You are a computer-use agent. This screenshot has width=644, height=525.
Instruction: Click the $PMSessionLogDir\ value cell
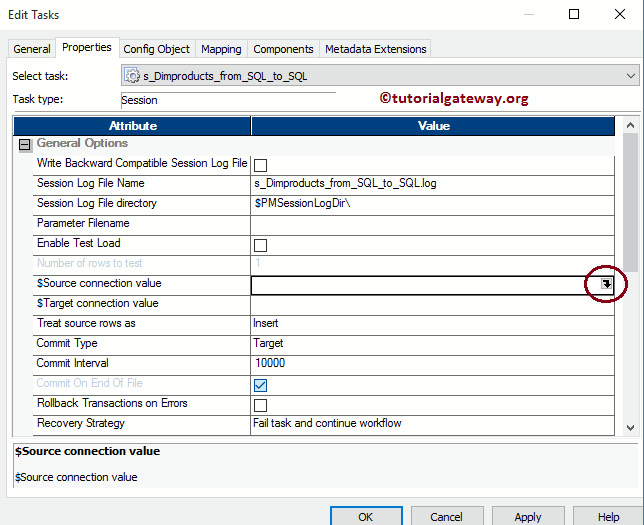[432, 203]
